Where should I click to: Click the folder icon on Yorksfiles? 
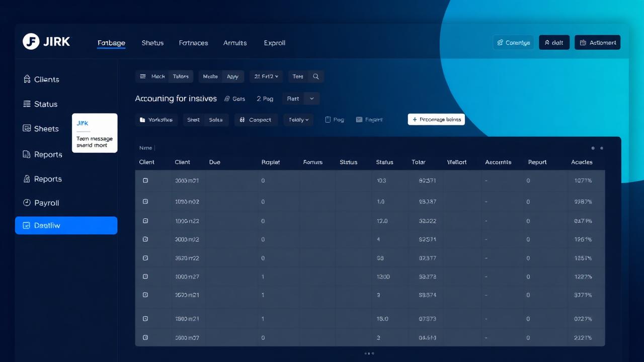pyautogui.click(x=142, y=120)
